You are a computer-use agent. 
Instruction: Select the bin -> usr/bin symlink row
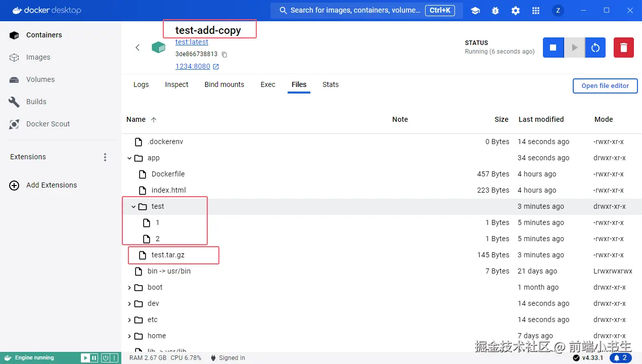pyautogui.click(x=382, y=271)
